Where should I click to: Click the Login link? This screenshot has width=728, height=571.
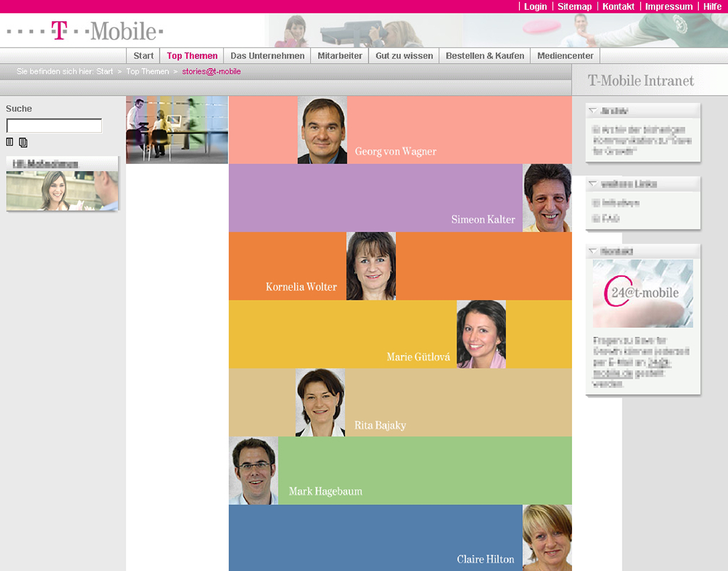pos(535,7)
